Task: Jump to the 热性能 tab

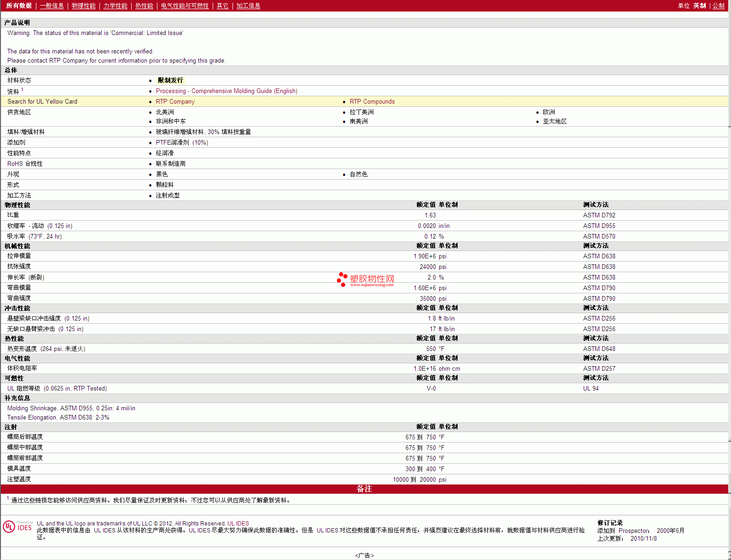Action: 144,6
